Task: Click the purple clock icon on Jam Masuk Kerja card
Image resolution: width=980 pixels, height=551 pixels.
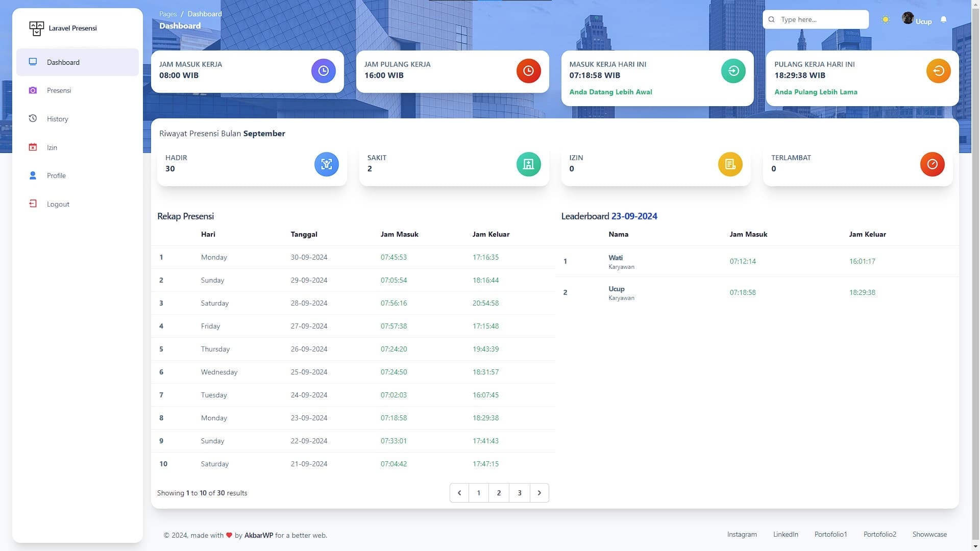Action: point(323,71)
